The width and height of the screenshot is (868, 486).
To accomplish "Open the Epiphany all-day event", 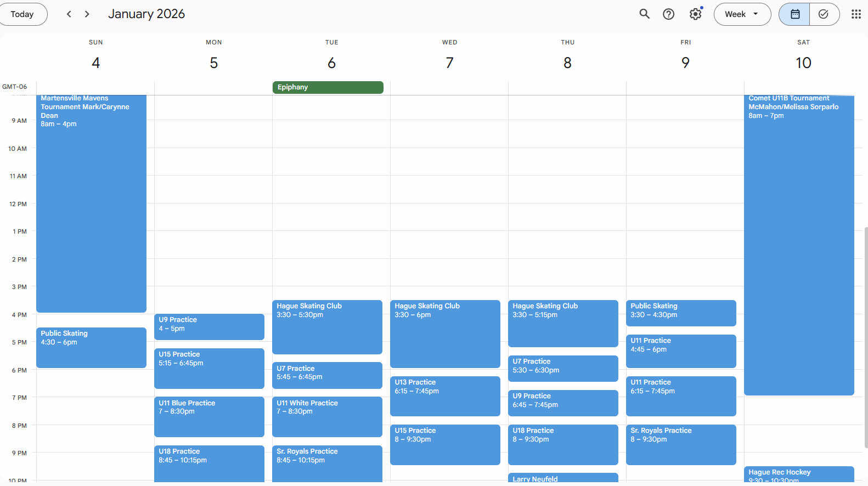I will pos(328,87).
